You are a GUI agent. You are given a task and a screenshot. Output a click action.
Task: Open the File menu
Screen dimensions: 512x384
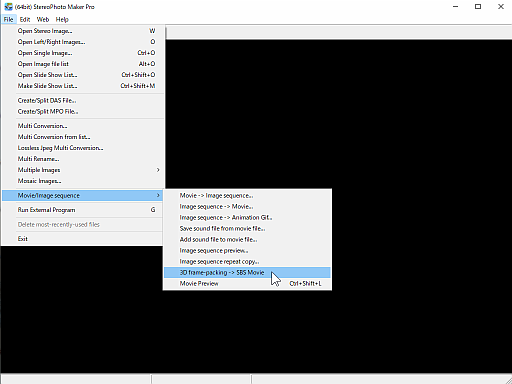(x=8, y=19)
